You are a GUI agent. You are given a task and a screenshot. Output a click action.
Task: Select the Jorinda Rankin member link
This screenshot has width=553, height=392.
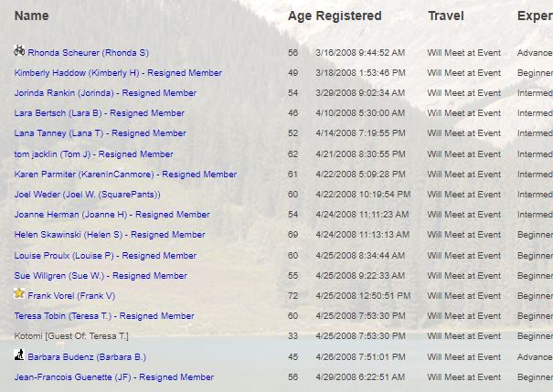coord(105,93)
